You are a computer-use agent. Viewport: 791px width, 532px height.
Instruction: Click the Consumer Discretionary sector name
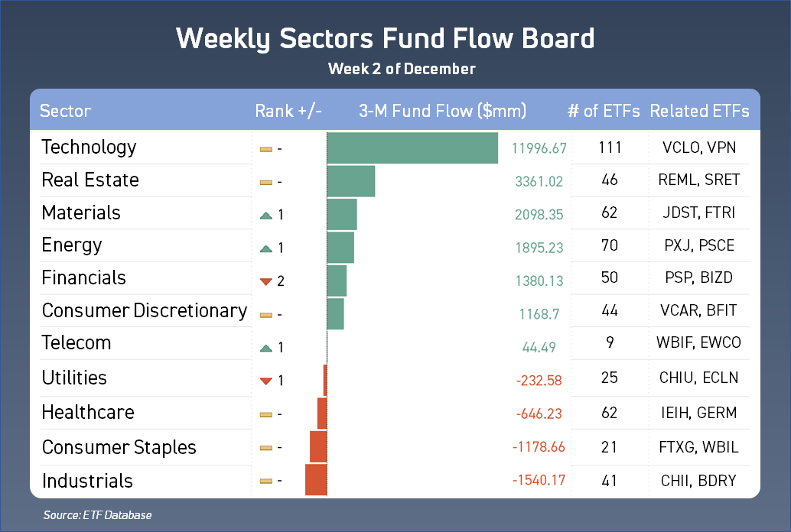click(x=145, y=310)
